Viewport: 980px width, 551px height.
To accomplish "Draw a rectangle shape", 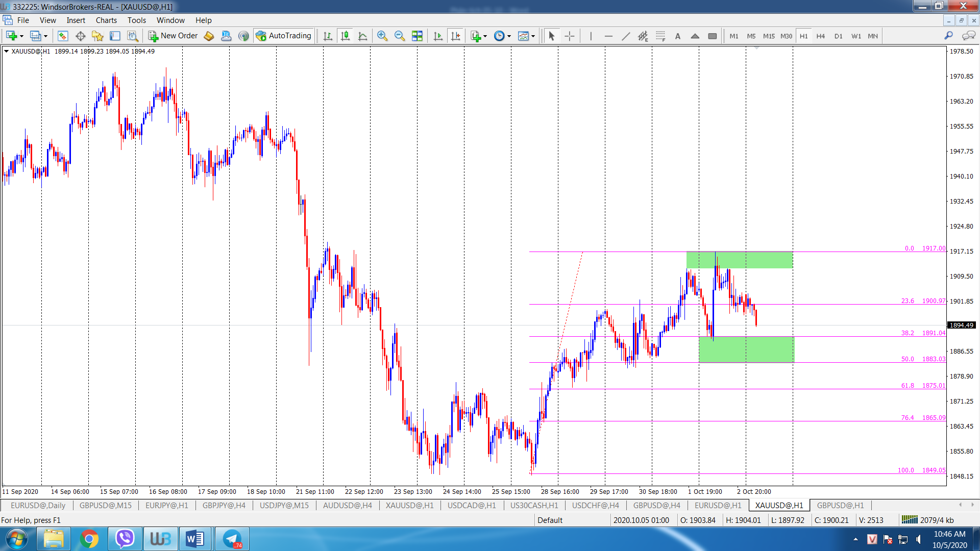I will tap(712, 36).
